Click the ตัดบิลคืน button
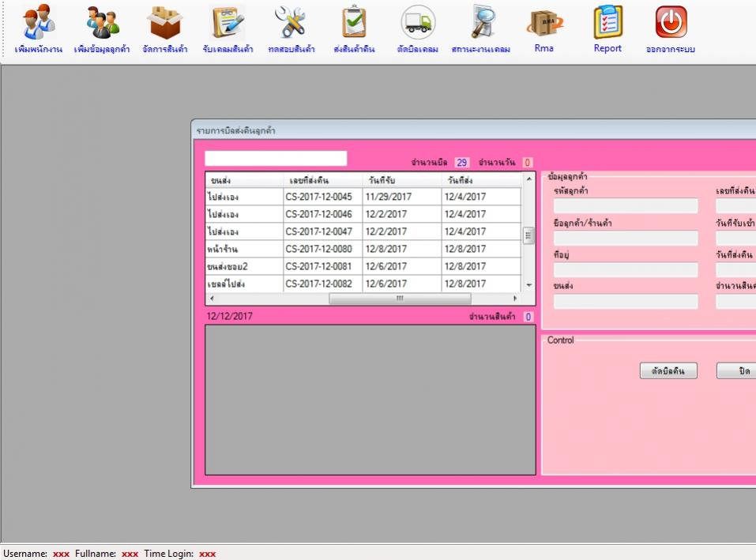 tap(668, 370)
